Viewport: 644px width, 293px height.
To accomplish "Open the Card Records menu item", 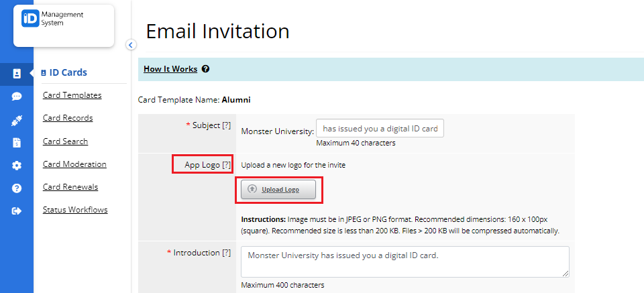I will [68, 118].
